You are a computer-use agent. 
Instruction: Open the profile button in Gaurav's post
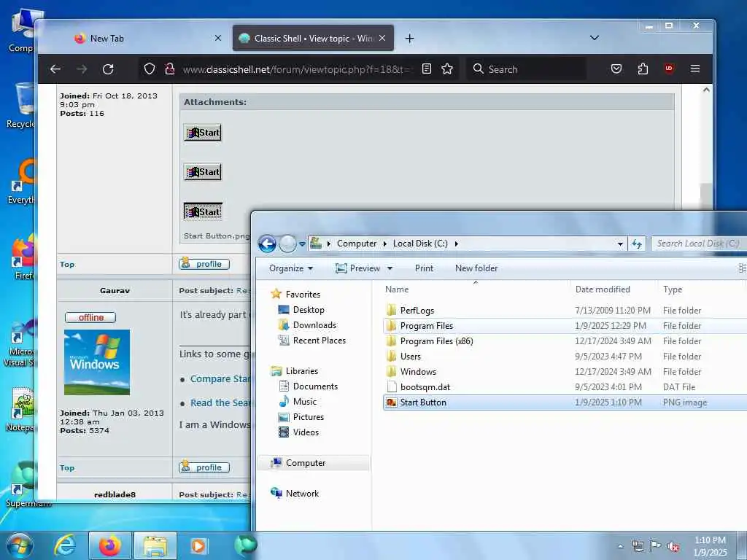click(x=204, y=467)
